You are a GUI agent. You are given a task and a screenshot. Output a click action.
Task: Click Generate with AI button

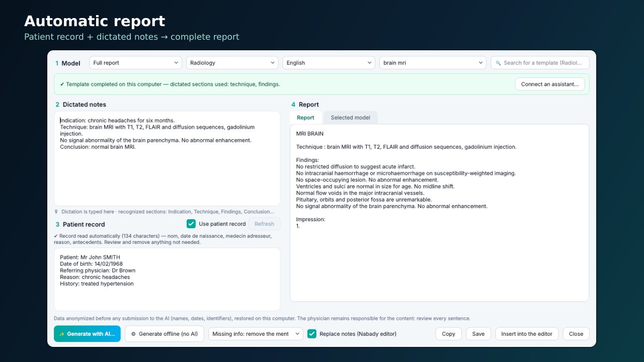(87, 334)
